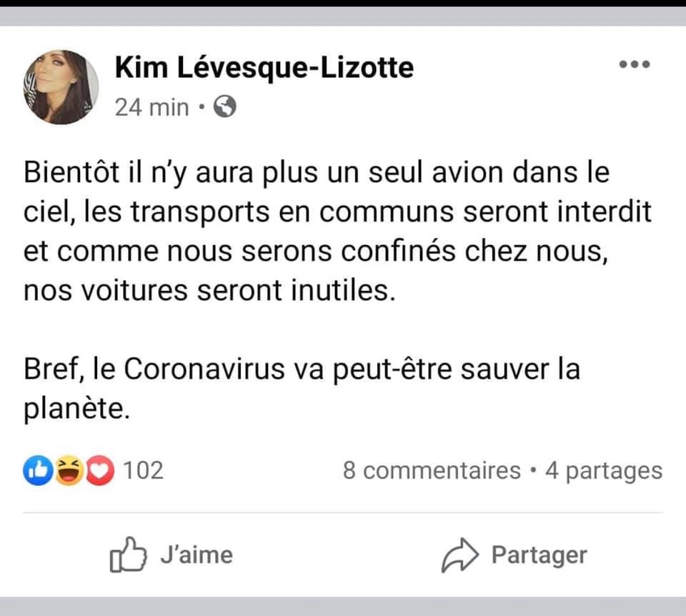This screenshot has width=686, height=616.
Task: Click the word "planète" ending the post
Action: point(76,409)
